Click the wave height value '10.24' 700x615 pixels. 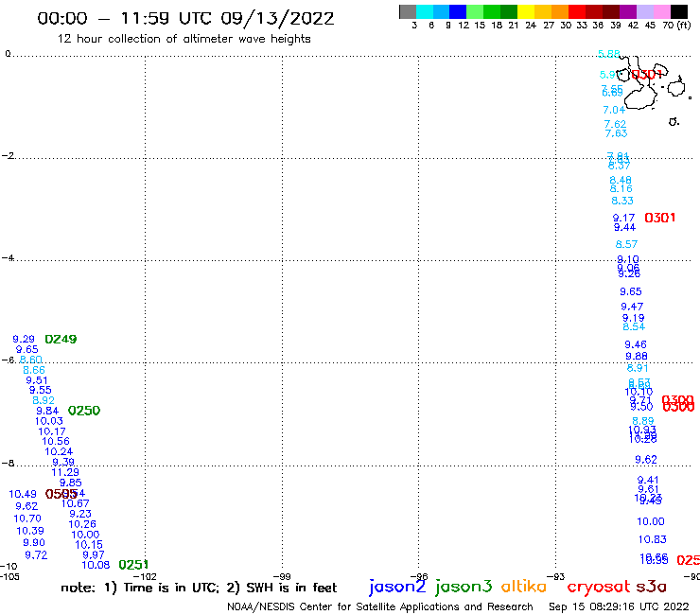click(x=59, y=451)
